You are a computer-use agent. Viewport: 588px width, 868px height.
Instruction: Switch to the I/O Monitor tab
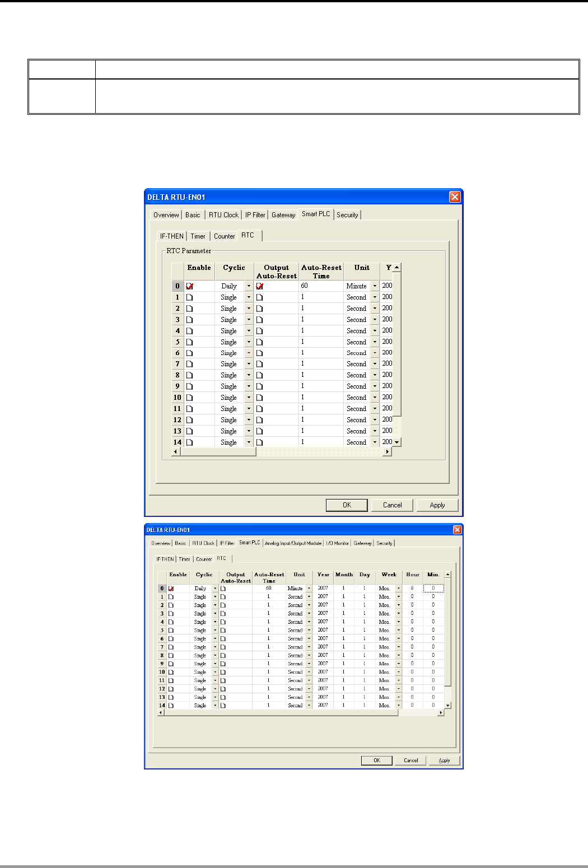pyautogui.click(x=338, y=543)
